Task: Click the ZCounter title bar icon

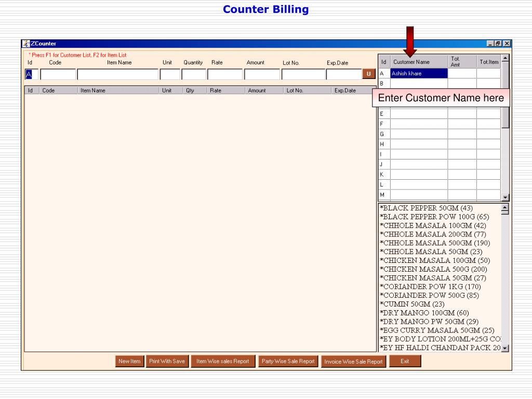Action: [26, 44]
